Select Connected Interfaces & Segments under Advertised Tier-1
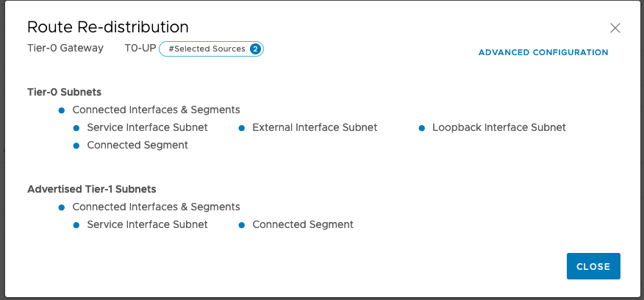 156,207
